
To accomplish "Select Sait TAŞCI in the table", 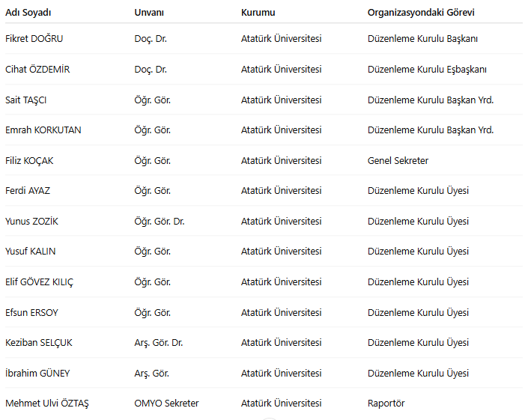I will 26,100.
